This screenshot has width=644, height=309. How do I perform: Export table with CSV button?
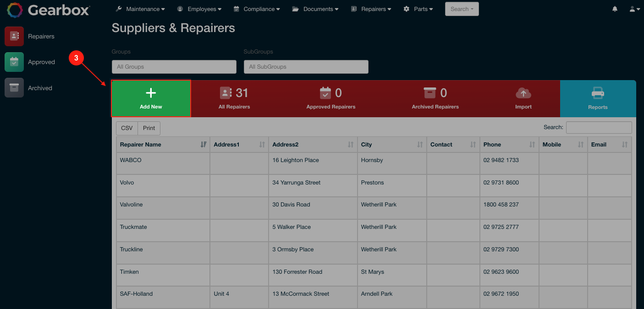pos(127,128)
